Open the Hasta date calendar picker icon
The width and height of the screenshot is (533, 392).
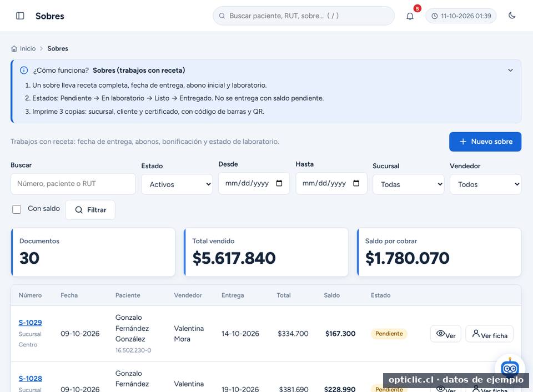(x=356, y=183)
